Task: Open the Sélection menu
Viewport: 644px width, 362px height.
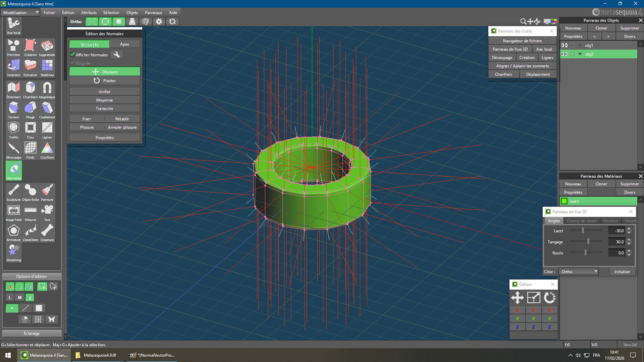Action: coord(111,12)
